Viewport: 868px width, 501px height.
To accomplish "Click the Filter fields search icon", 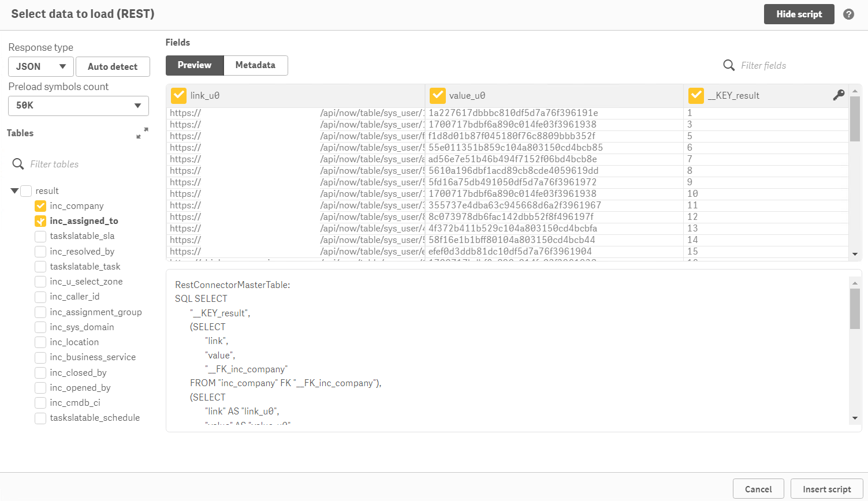I will point(729,66).
